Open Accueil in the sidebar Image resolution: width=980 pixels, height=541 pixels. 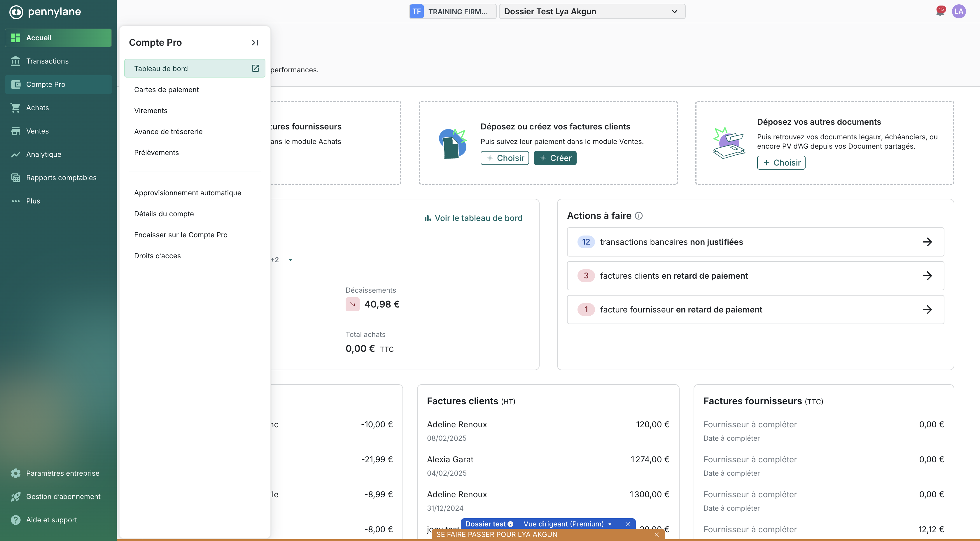58,38
